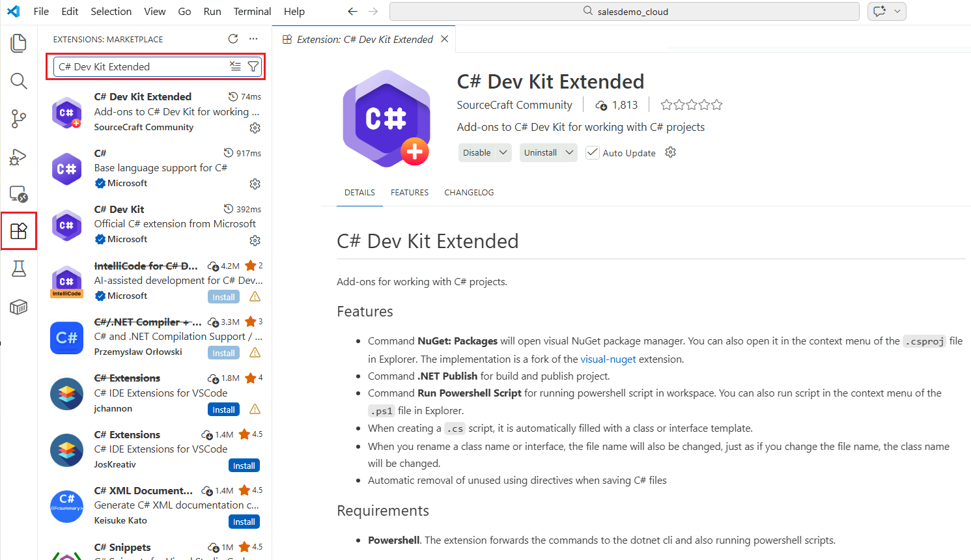
Task: Clear the extensions search results
Action: click(x=235, y=66)
